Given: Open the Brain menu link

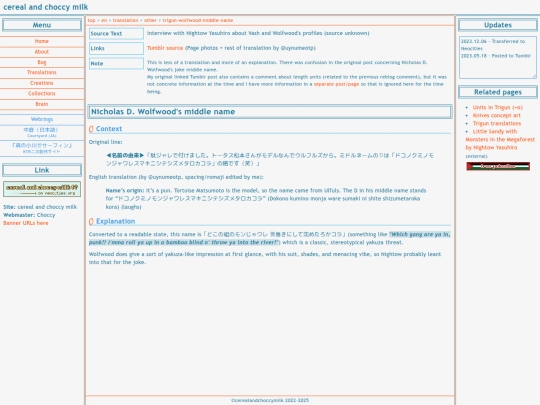Looking at the screenshot, I should click(42, 104).
